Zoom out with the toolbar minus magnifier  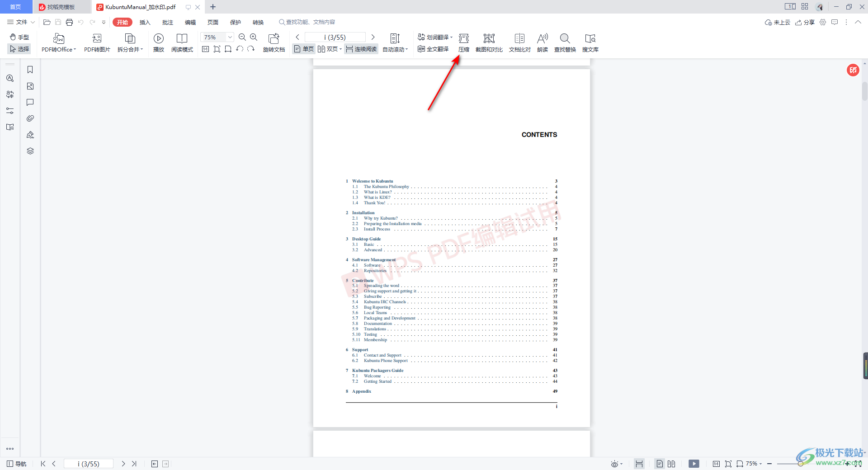[242, 37]
